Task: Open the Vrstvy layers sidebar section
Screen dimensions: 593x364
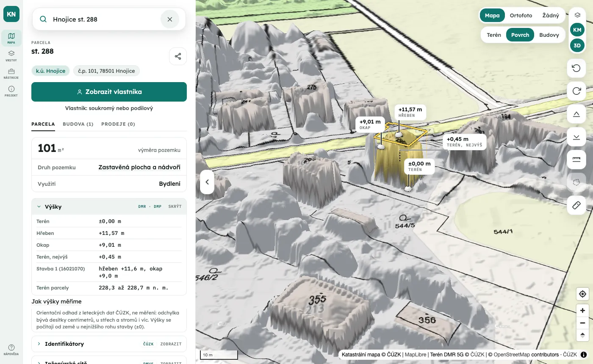Action: [x=11, y=56]
